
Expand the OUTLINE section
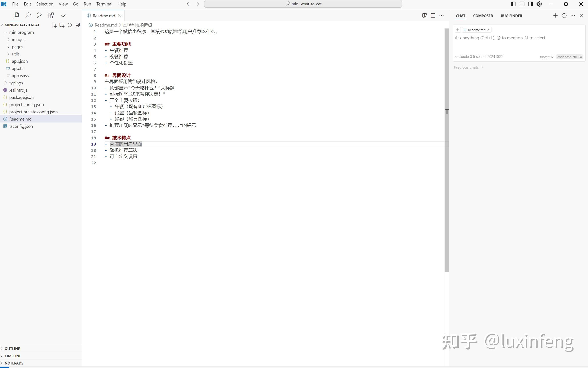(x=12, y=348)
